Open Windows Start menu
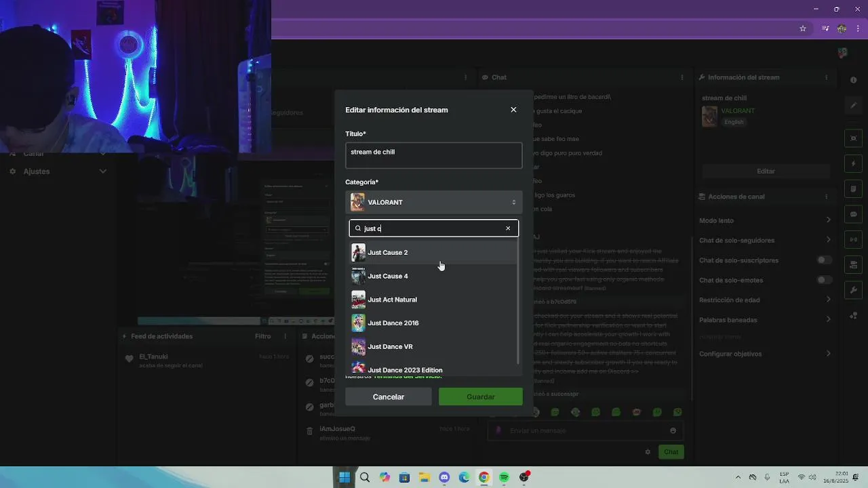Screen dimensions: 868x488 344,477
